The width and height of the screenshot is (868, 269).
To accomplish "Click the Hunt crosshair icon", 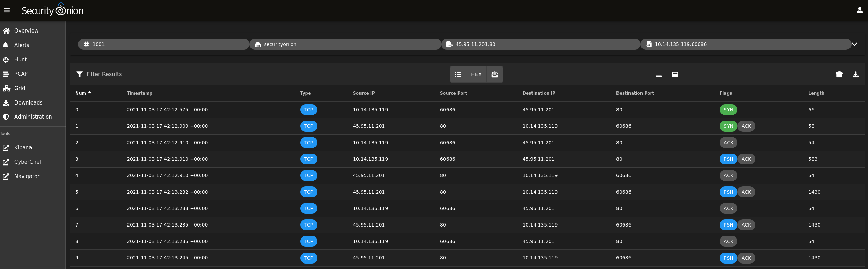I will [x=6, y=60].
